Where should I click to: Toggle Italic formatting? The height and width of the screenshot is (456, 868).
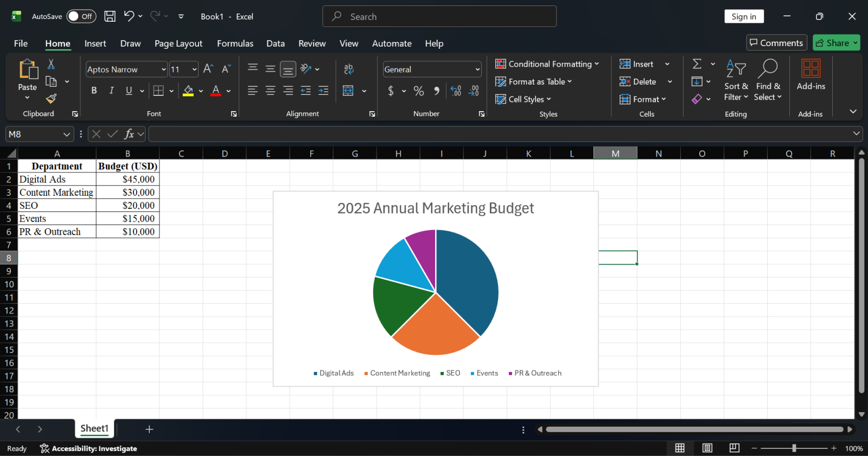coord(111,91)
